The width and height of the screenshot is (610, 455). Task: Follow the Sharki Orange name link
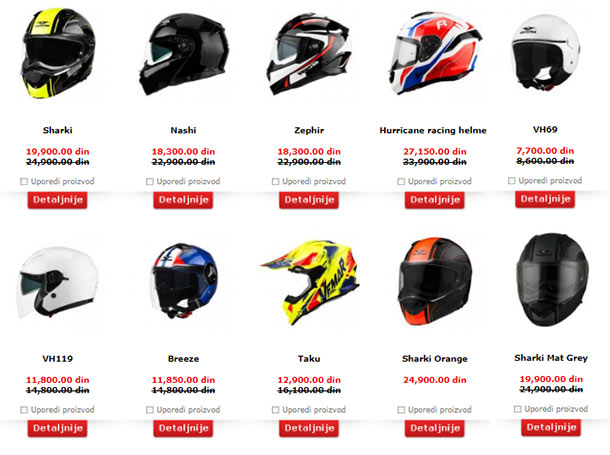point(435,359)
